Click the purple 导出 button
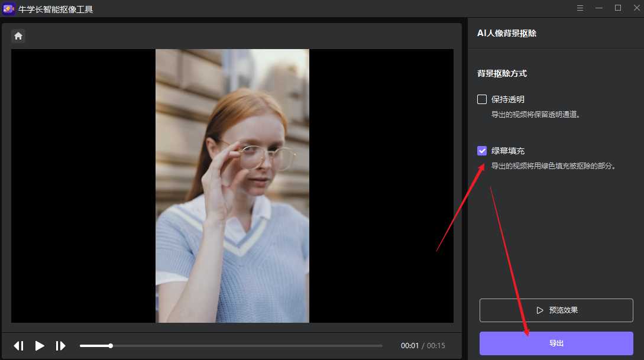Viewport: 644px width, 360px height. (x=556, y=343)
